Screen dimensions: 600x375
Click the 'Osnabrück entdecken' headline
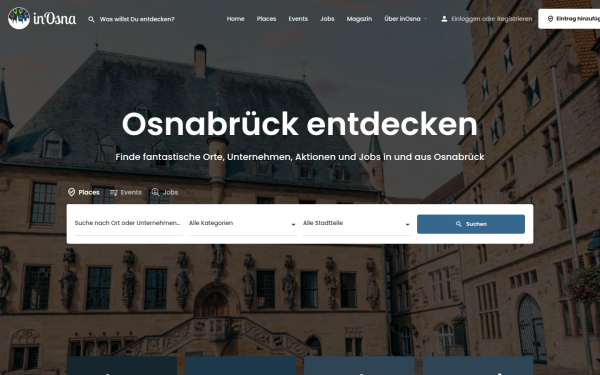pos(300,124)
